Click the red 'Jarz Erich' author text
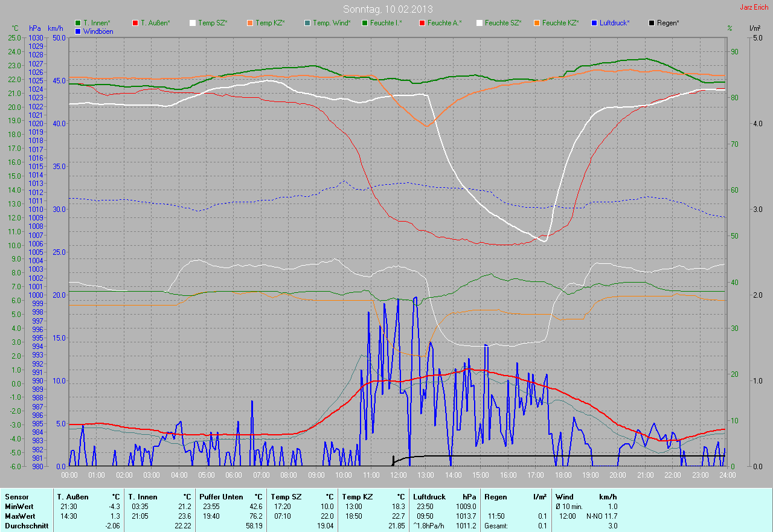Screen dimensions: 773x532 click(x=754, y=8)
